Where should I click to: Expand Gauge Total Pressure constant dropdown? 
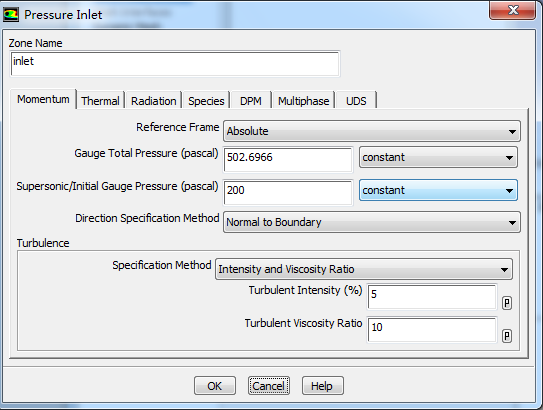coord(438,157)
